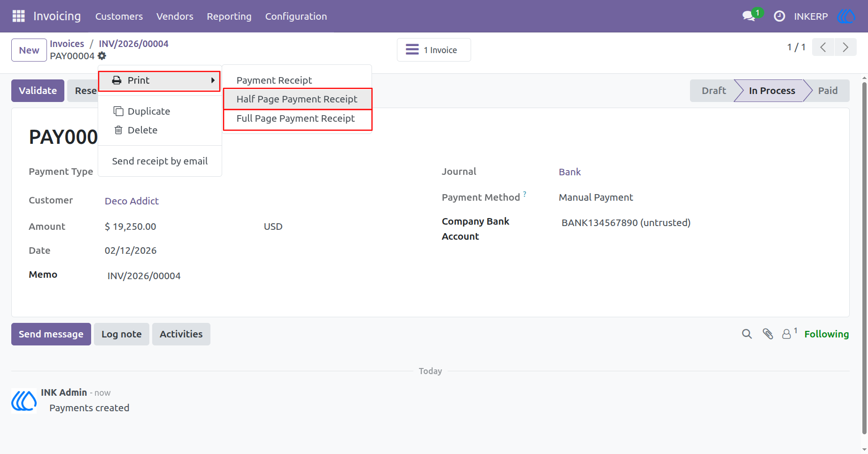Show followers person icon
Image resolution: width=868 pixels, height=454 pixels.
coord(787,334)
